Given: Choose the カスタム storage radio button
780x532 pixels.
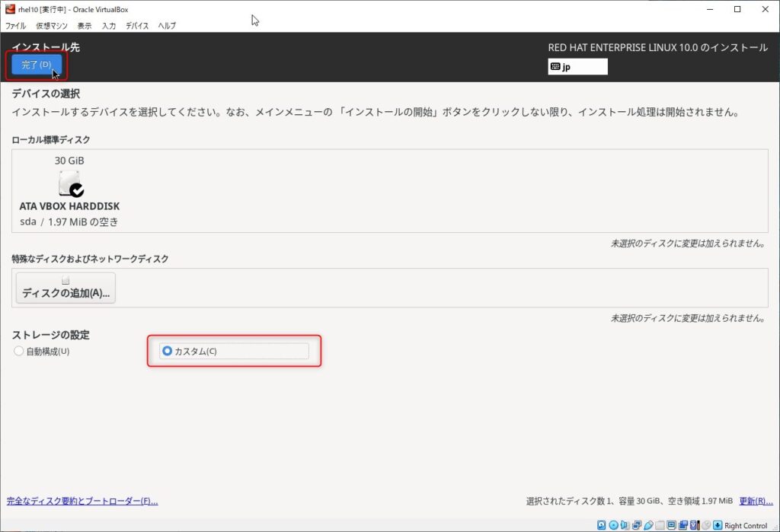Looking at the screenshot, I should tap(168, 351).
